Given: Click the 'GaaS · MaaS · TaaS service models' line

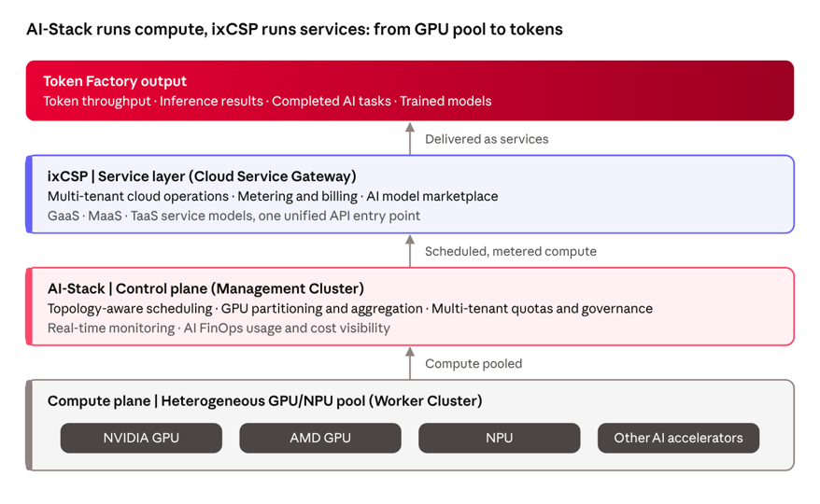Looking at the screenshot, I should (x=233, y=216).
